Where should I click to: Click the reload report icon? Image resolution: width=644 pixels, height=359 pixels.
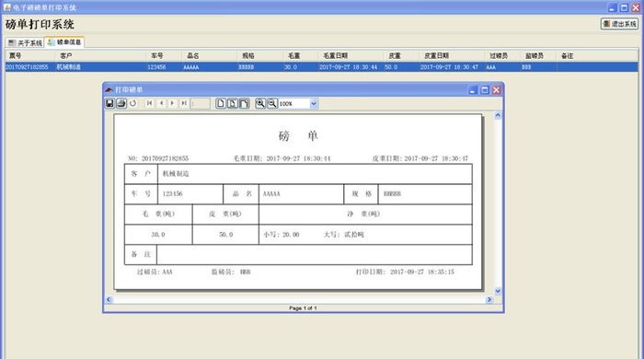click(x=132, y=103)
